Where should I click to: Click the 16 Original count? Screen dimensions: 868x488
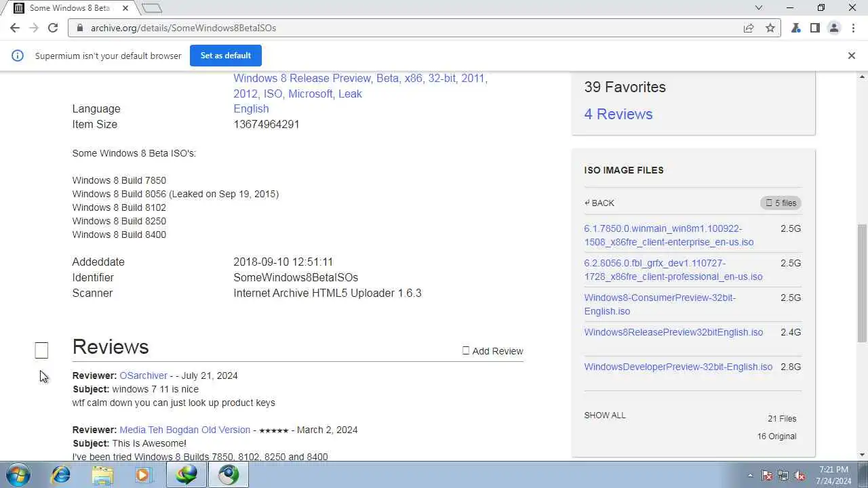tap(776, 436)
